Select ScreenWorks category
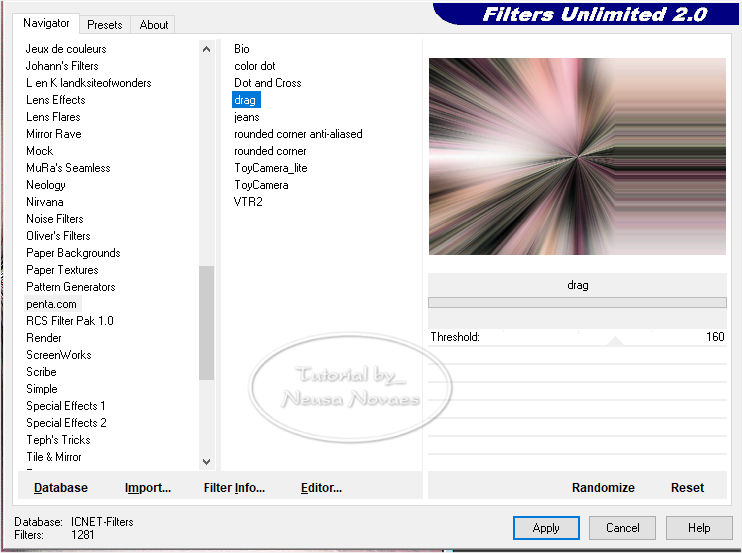742x553 pixels. click(x=59, y=355)
